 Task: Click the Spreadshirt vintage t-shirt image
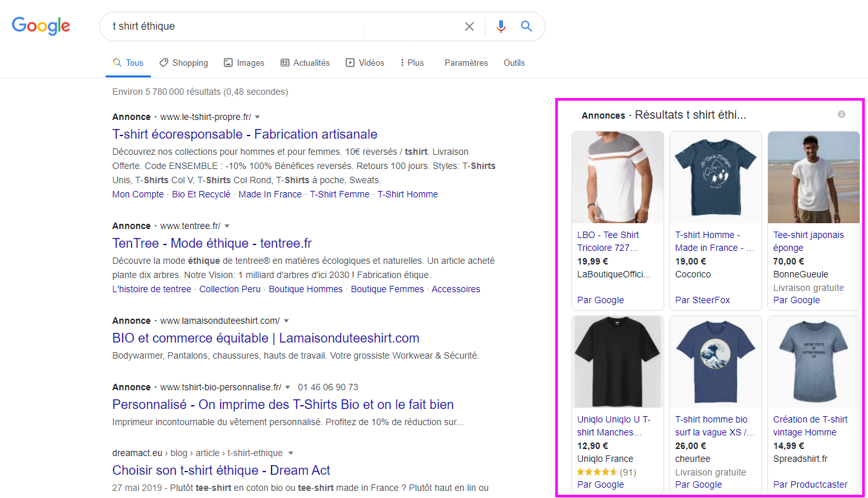coord(814,362)
